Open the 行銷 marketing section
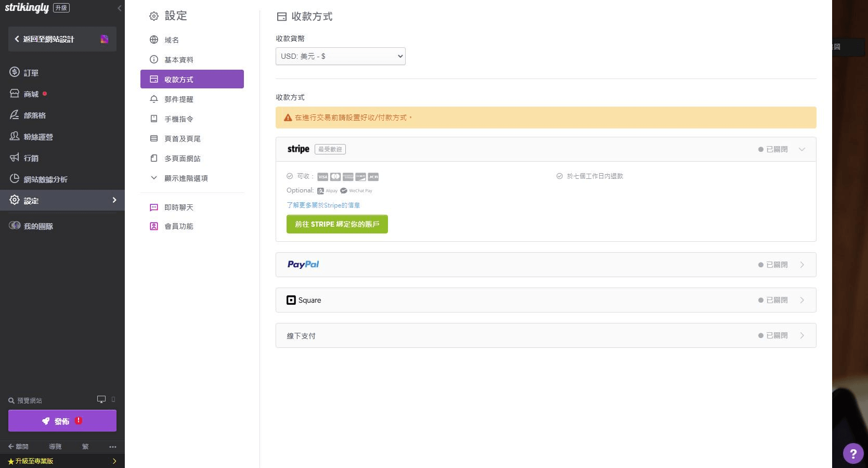Image resolution: width=868 pixels, height=468 pixels. coord(31,158)
